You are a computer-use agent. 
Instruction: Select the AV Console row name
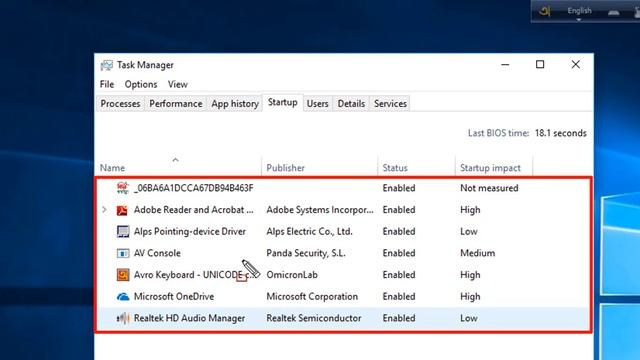coord(157,253)
